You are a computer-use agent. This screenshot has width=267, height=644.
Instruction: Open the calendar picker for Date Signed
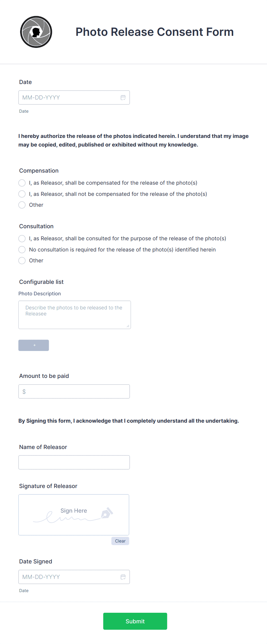[123, 577]
